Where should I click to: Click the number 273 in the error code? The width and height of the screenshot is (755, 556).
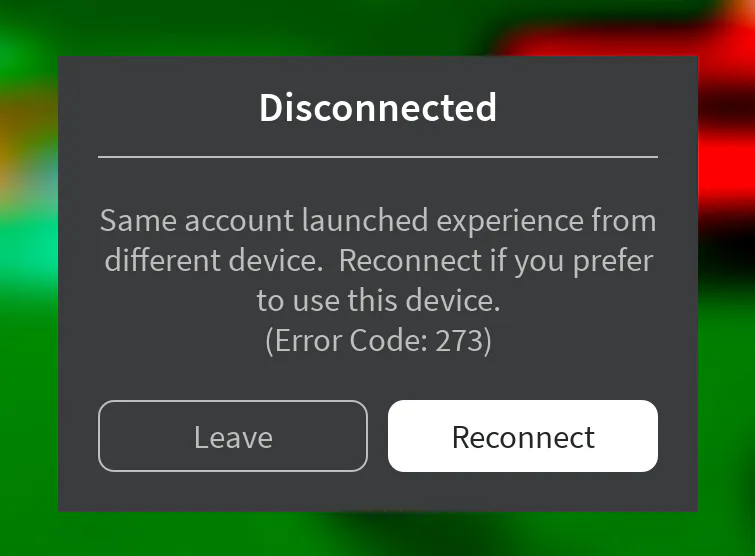(459, 341)
